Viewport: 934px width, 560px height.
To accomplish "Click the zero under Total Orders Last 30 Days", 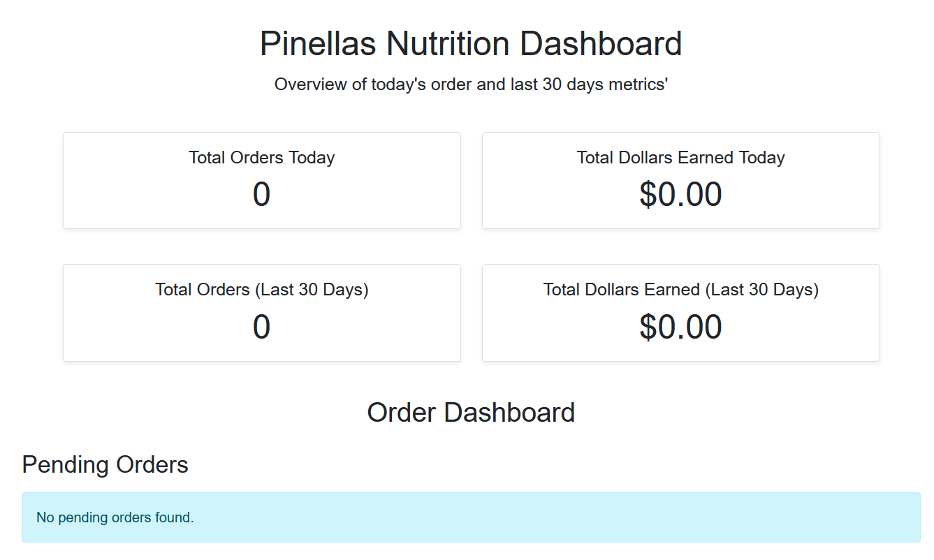I will pos(261,327).
